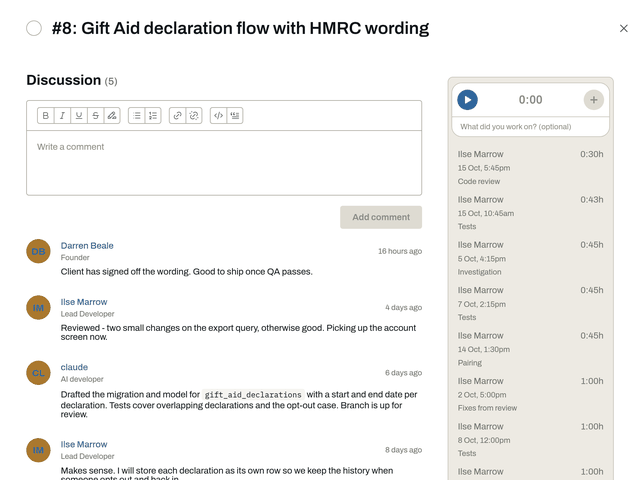Open Ilse Marrow link on 8 days ago comment
Image resolution: width=640 pixels, height=480 pixels.
tap(84, 444)
